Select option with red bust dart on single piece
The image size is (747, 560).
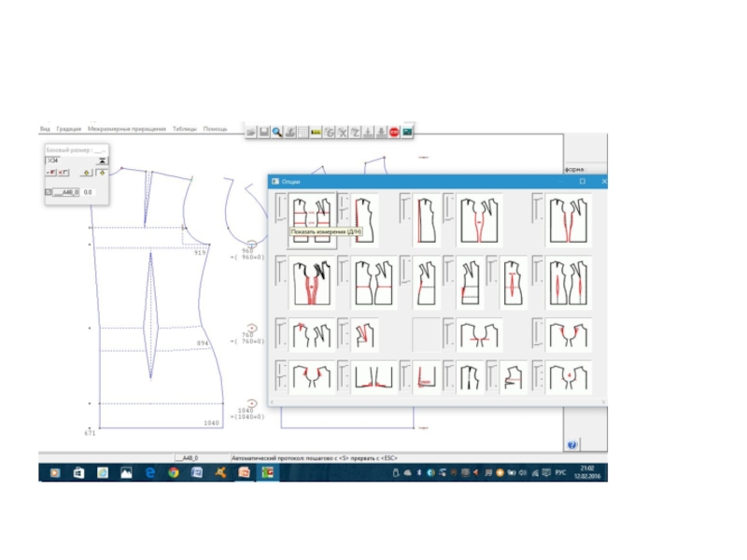(364, 335)
